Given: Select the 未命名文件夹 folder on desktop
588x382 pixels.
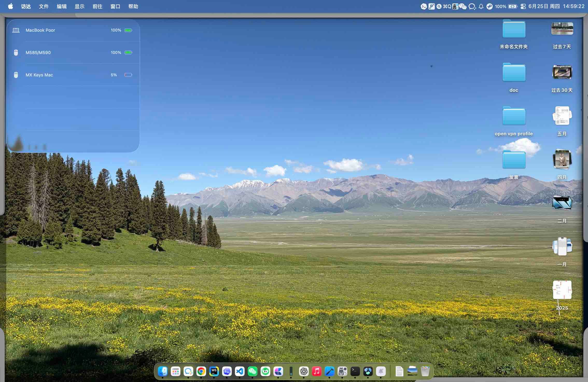Looking at the screenshot, I should point(514,34).
